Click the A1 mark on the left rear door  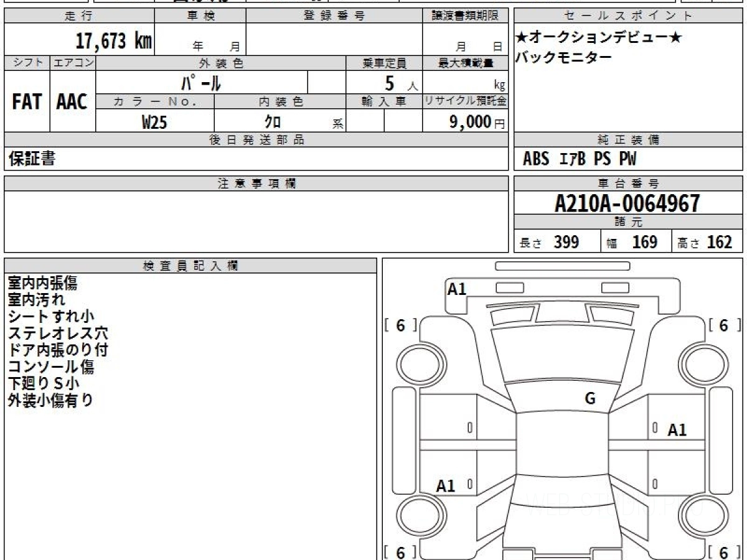pyautogui.click(x=446, y=486)
